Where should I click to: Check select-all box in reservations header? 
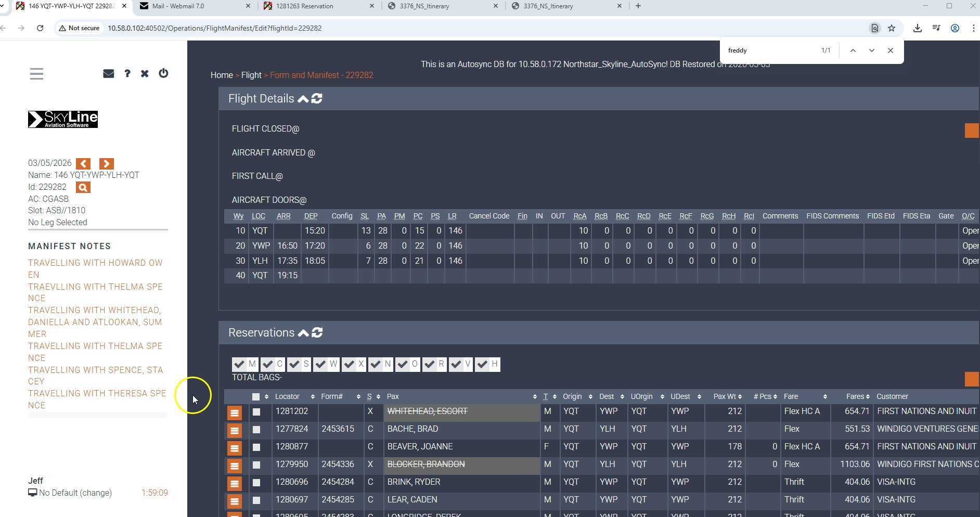[256, 397]
